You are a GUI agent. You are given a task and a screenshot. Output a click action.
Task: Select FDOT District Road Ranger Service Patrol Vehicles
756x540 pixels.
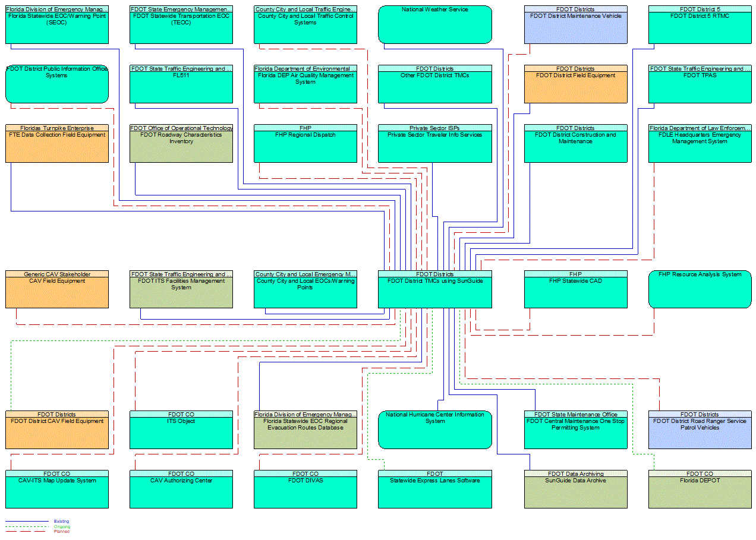[x=700, y=430]
